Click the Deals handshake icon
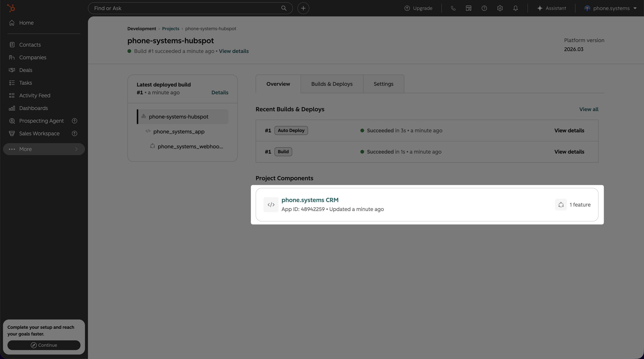 click(12, 70)
